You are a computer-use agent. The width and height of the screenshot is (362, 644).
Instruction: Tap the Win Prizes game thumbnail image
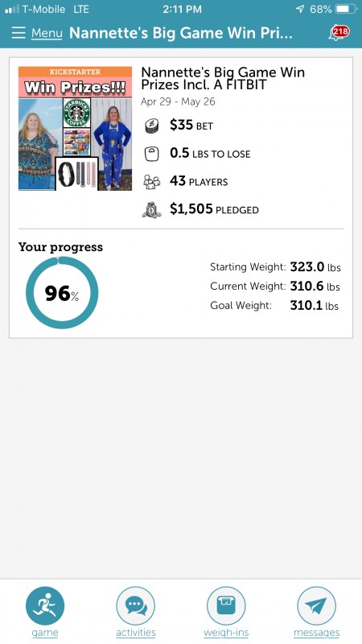[x=75, y=129]
